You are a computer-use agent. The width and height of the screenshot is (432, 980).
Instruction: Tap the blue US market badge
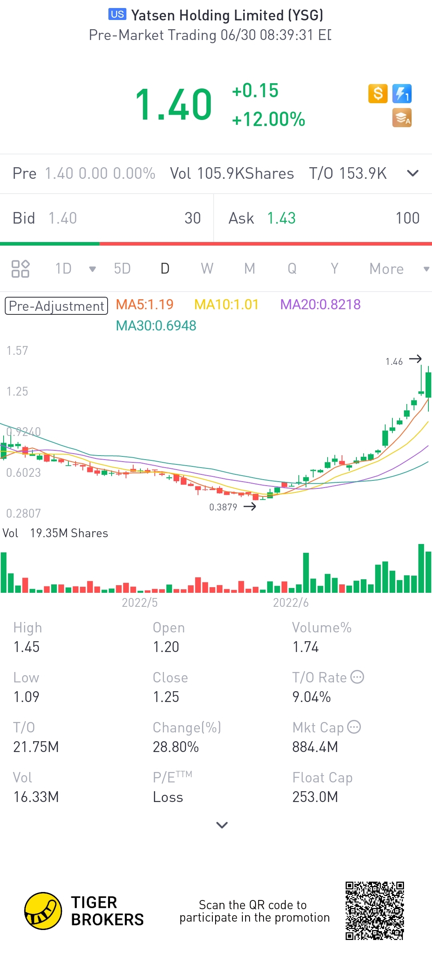pos(117,14)
